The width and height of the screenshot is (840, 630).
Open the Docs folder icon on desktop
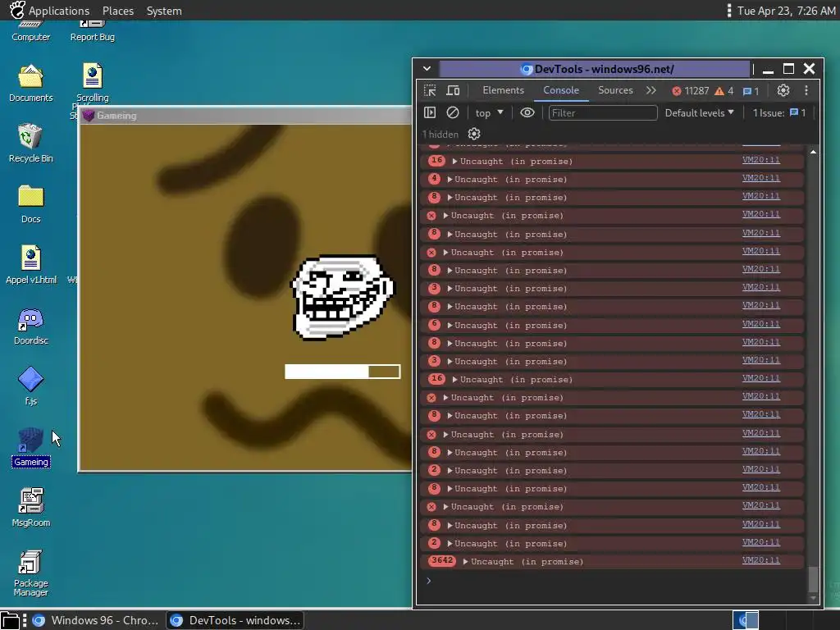pyautogui.click(x=31, y=203)
